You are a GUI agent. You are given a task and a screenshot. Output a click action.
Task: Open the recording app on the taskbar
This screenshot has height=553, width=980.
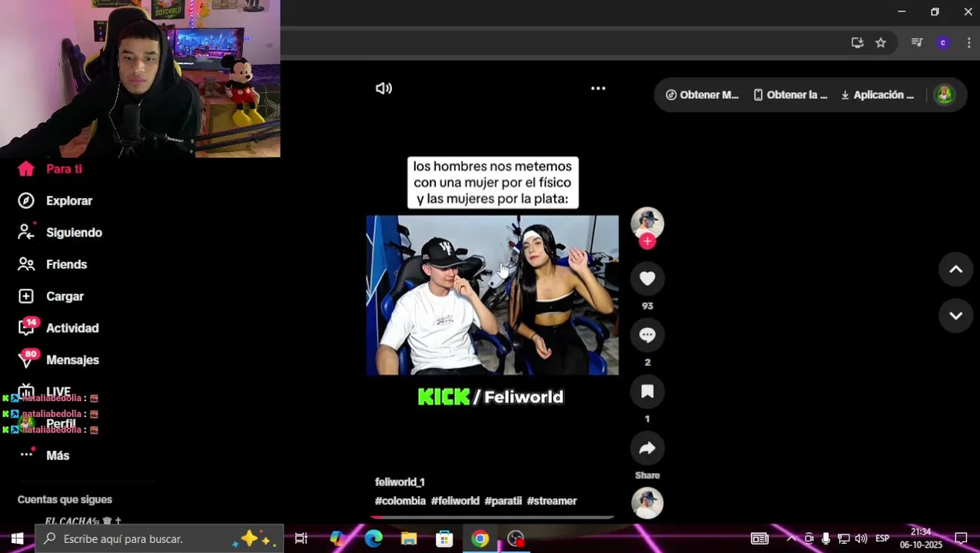point(516,538)
